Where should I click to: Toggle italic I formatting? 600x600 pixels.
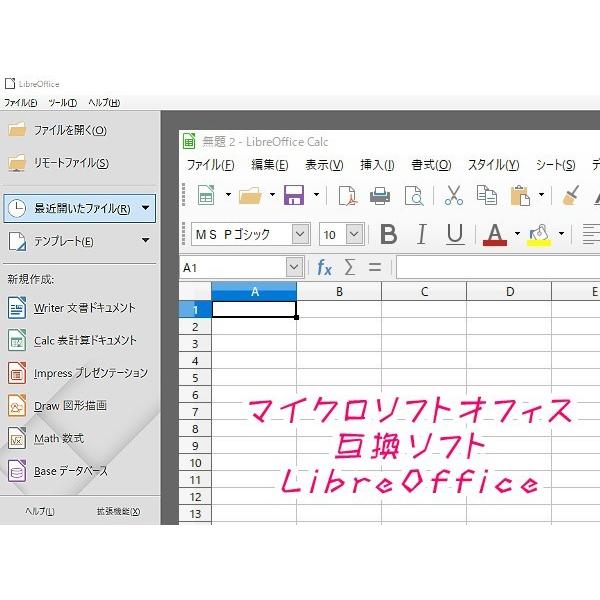422,234
